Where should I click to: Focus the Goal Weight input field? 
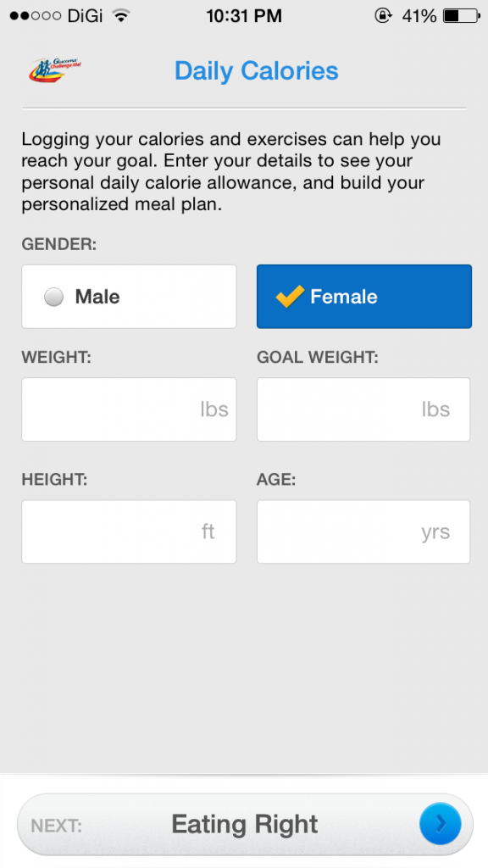click(x=363, y=409)
